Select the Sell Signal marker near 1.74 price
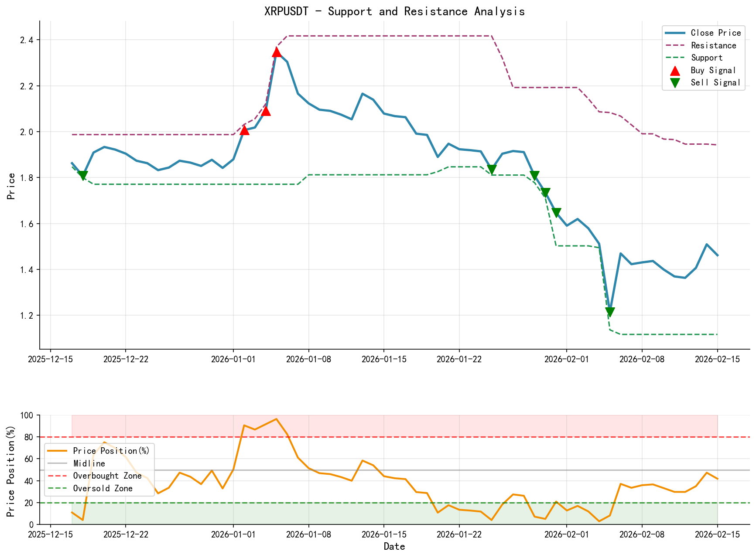This screenshot has width=756, height=558. click(x=546, y=191)
